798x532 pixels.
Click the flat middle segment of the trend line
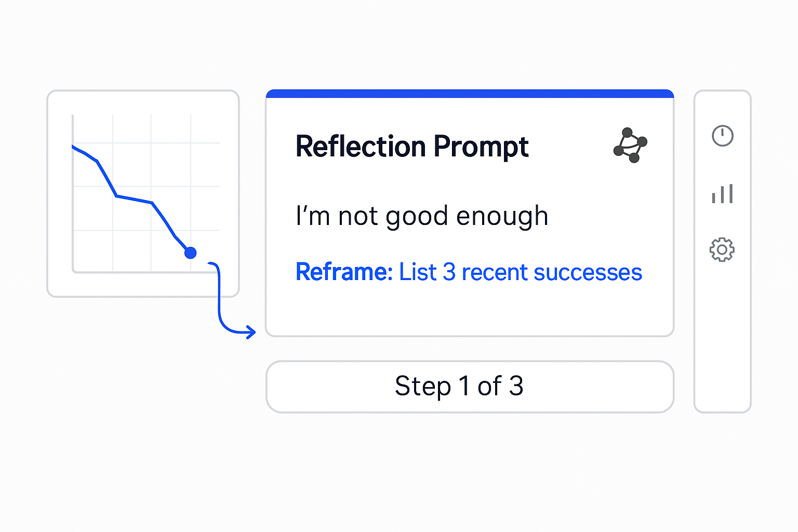coord(135,199)
